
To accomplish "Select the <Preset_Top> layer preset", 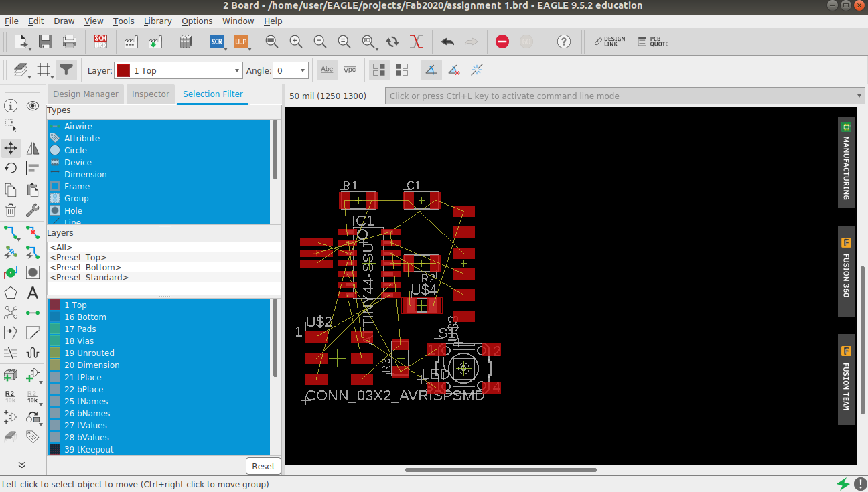I will tap(164, 258).
